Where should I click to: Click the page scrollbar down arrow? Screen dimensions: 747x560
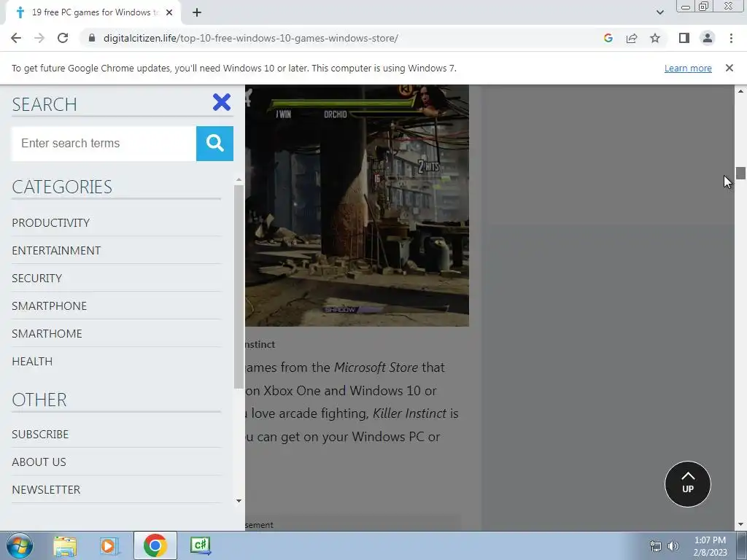pyautogui.click(x=740, y=525)
